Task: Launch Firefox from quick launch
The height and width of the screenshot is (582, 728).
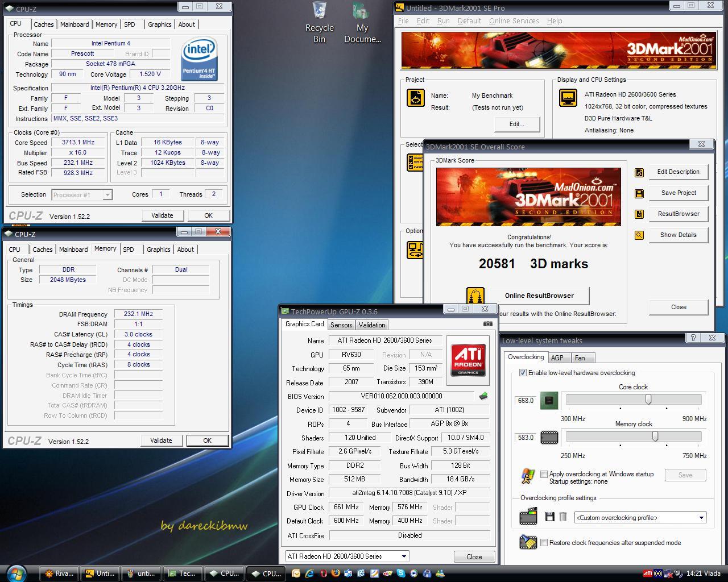Action: 336,573
